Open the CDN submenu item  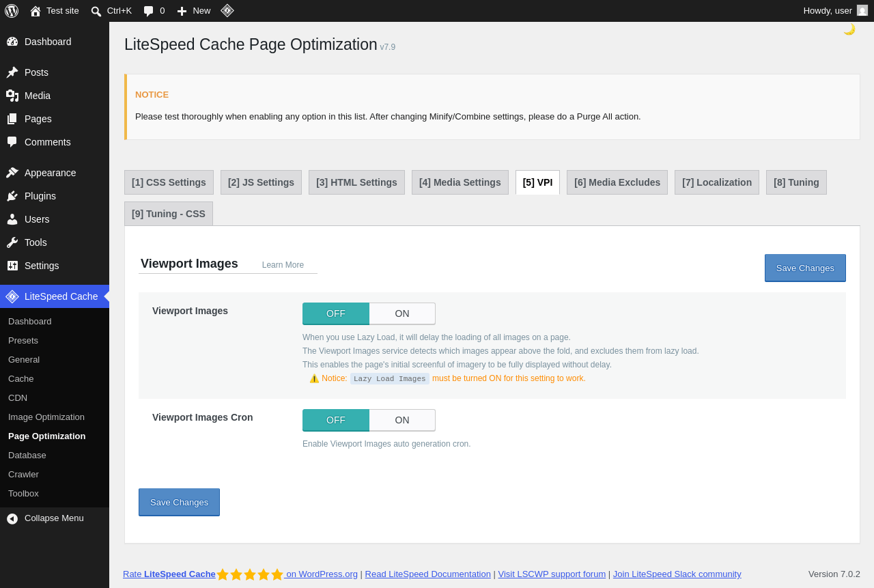click(18, 398)
